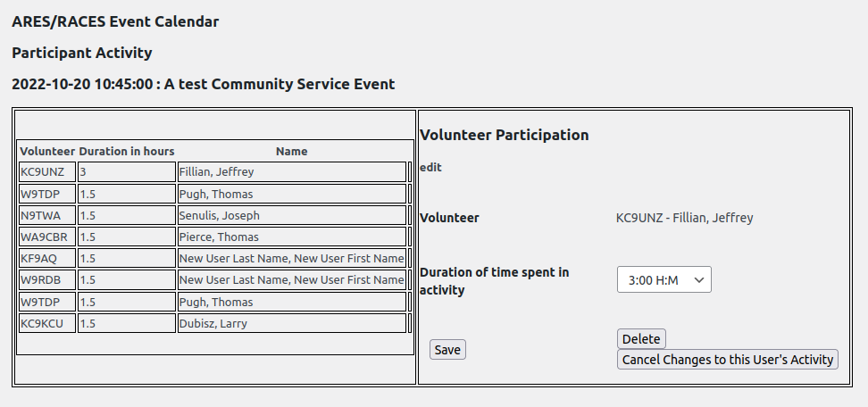Select the KC9UNZ volunteer cell
868x407 pixels.
(x=46, y=172)
